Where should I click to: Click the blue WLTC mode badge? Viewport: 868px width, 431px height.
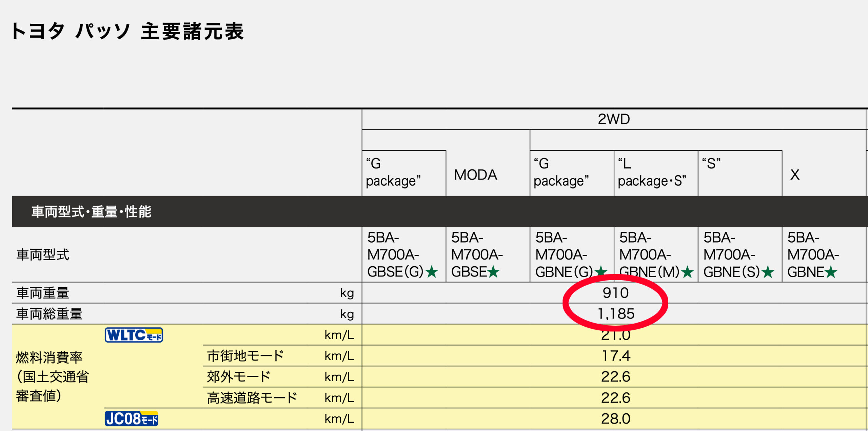(134, 335)
